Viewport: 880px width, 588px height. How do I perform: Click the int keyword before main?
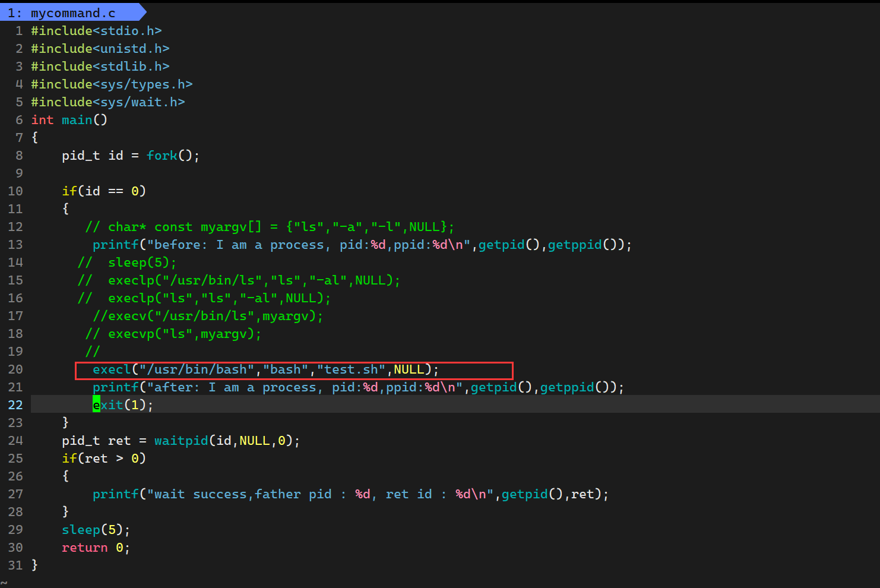tap(42, 120)
